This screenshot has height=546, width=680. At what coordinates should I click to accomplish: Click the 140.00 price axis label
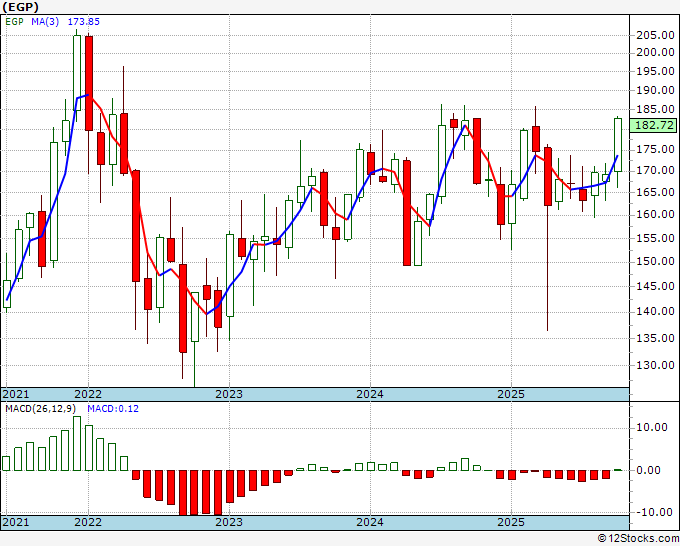655,311
